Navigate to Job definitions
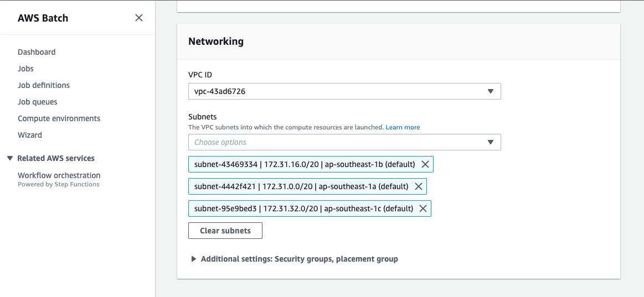The height and width of the screenshot is (297, 644). tap(44, 85)
